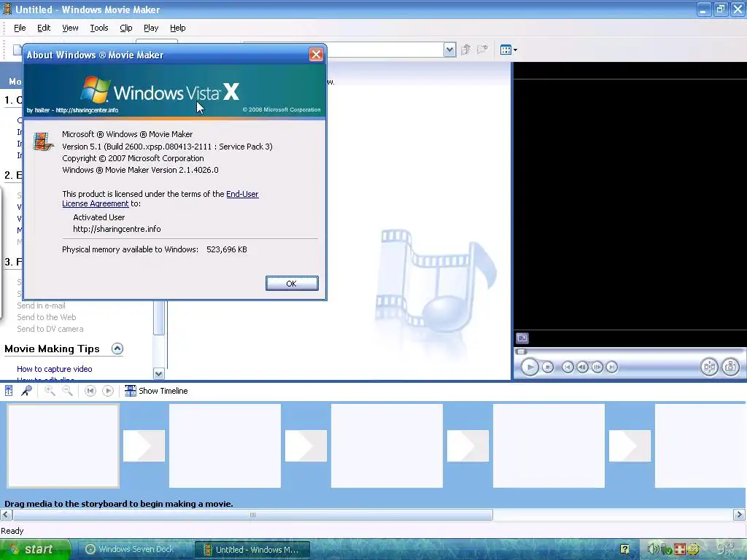Image resolution: width=747 pixels, height=560 pixels.
Task: Click the Windows start button
Action: [36, 549]
